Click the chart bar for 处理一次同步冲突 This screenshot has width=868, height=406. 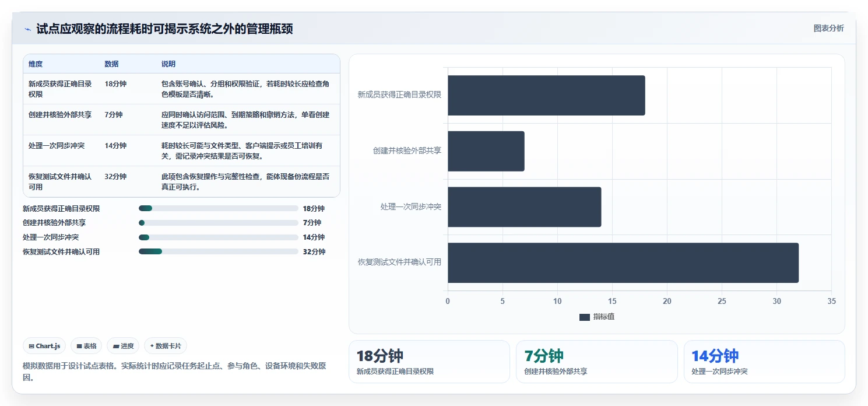pos(524,207)
